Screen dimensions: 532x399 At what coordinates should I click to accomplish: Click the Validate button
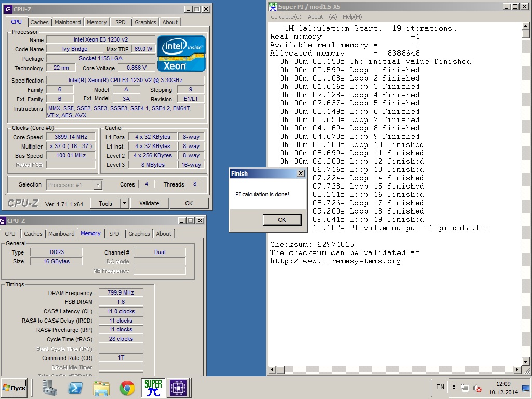(x=149, y=203)
